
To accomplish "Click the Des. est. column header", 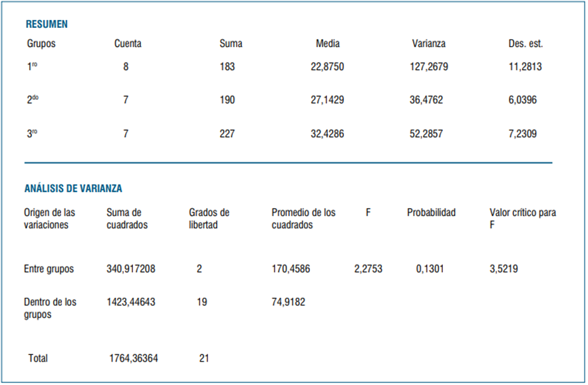I will (x=525, y=44).
